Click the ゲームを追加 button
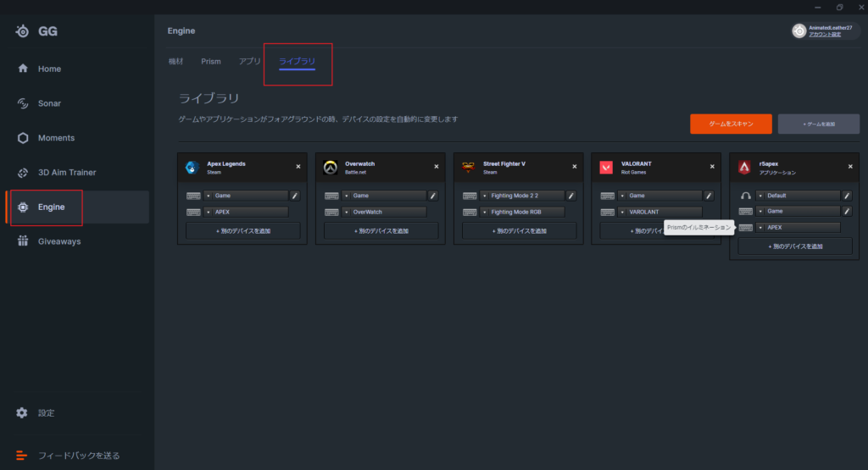868x470 pixels. (x=819, y=124)
